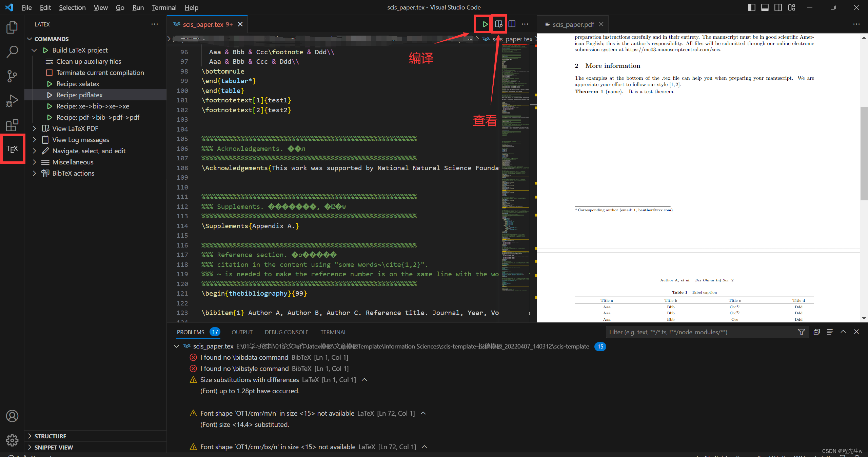This screenshot has width=868, height=457.
Task: Toggle the Secondary Side Bar
Action: click(778, 7)
